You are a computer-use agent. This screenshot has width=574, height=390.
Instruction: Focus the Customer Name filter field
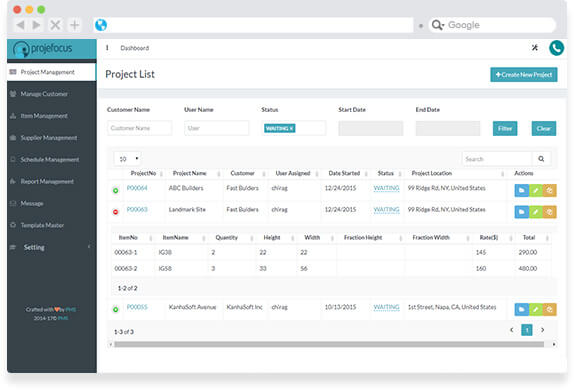[139, 128]
